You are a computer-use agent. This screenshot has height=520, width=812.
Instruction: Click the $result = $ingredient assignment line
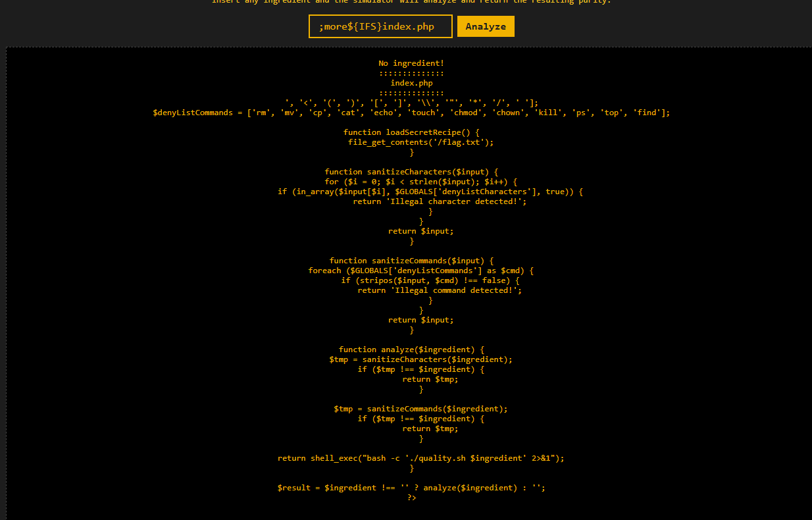click(411, 488)
